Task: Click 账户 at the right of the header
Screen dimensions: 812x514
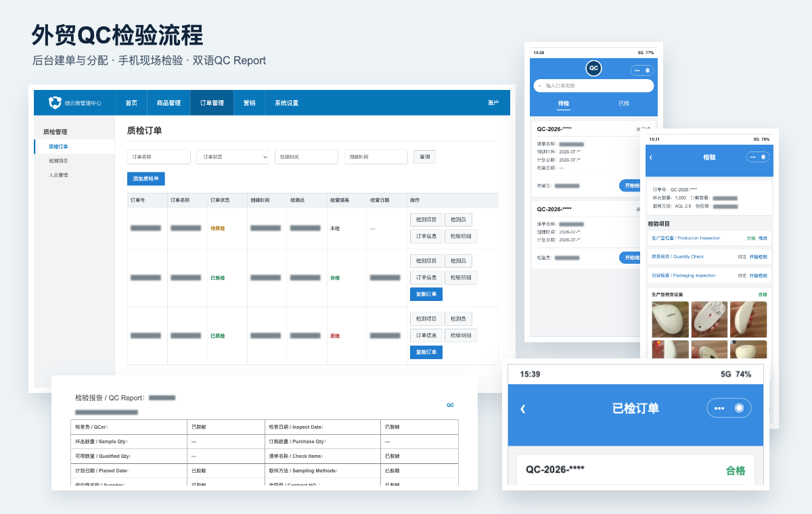Action: [493, 103]
